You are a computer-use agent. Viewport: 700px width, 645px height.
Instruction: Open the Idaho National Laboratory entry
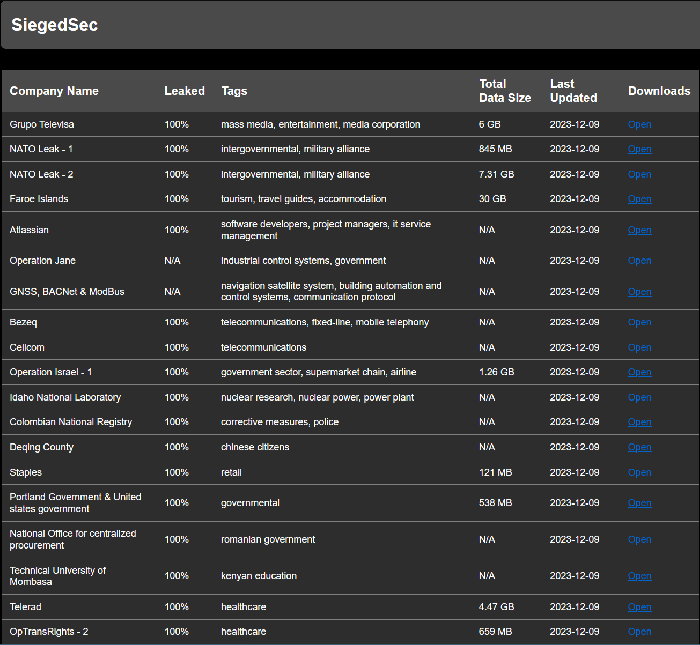(x=639, y=398)
